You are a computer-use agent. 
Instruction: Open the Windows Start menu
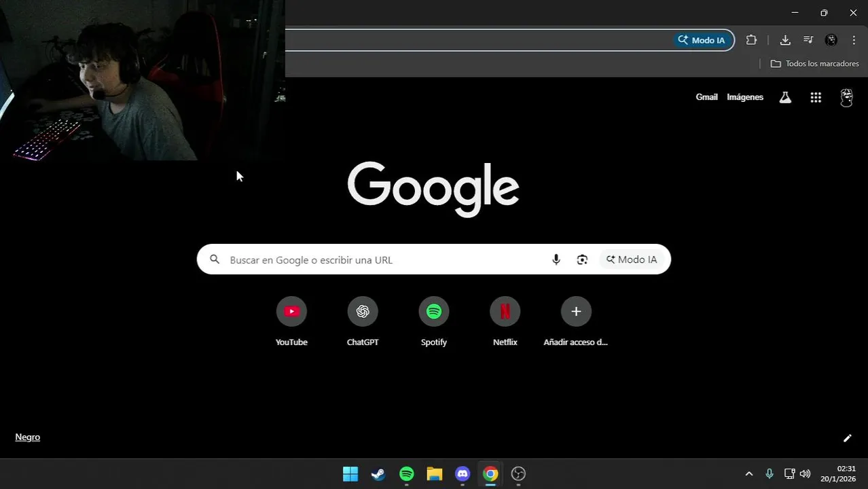pos(350,474)
